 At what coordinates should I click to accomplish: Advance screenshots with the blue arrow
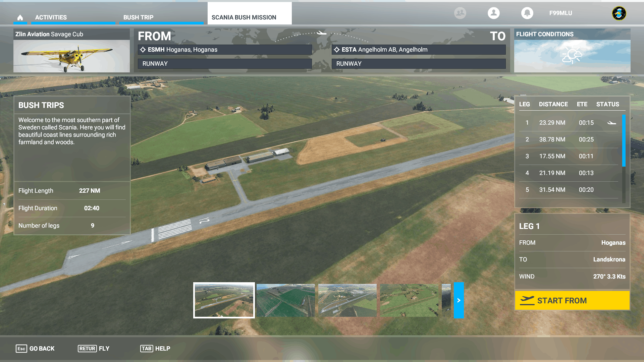coord(459,300)
